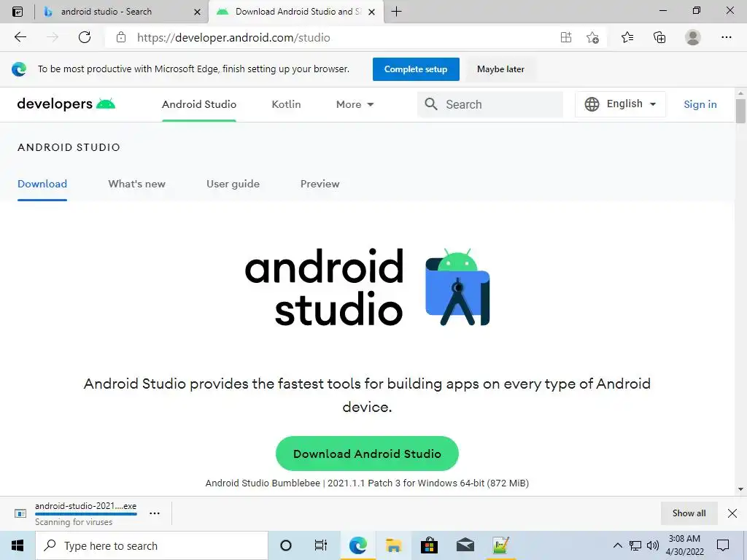
Task: Click the taskbar clock showing 3:08 AM
Action: (x=684, y=545)
